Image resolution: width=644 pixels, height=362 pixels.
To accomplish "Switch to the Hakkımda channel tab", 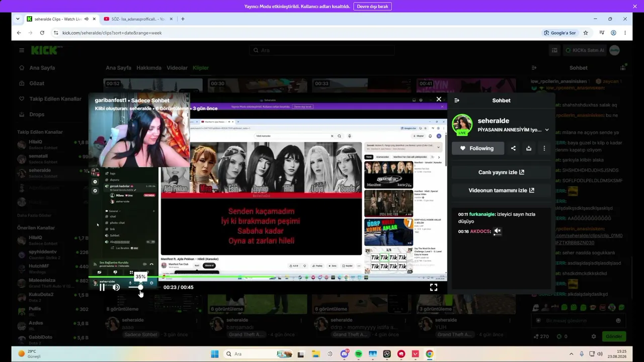I will coord(149,68).
